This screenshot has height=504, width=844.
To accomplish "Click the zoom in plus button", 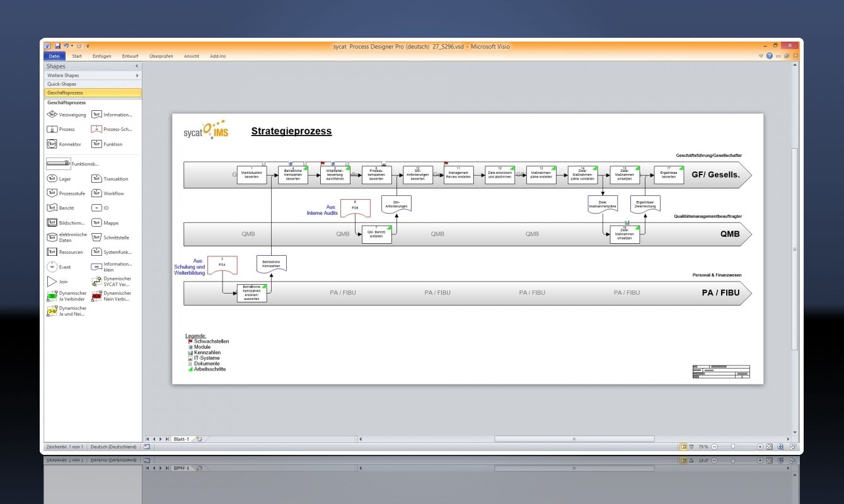I will click(x=760, y=447).
